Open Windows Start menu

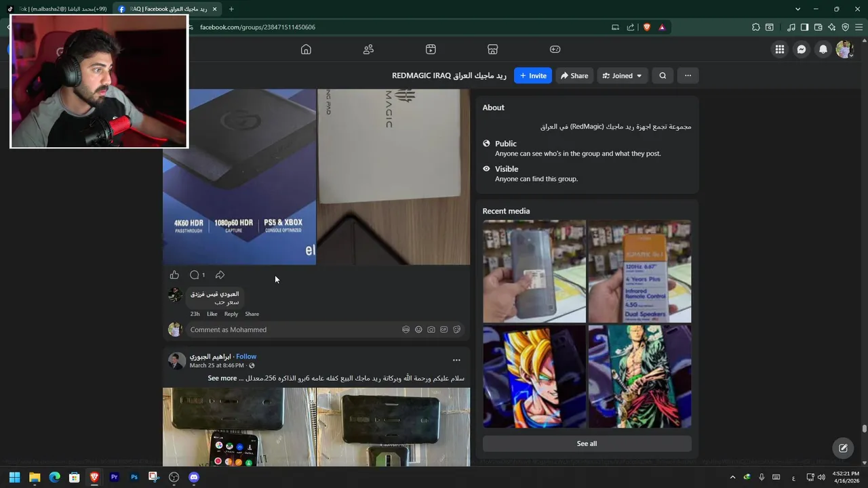tap(14, 477)
